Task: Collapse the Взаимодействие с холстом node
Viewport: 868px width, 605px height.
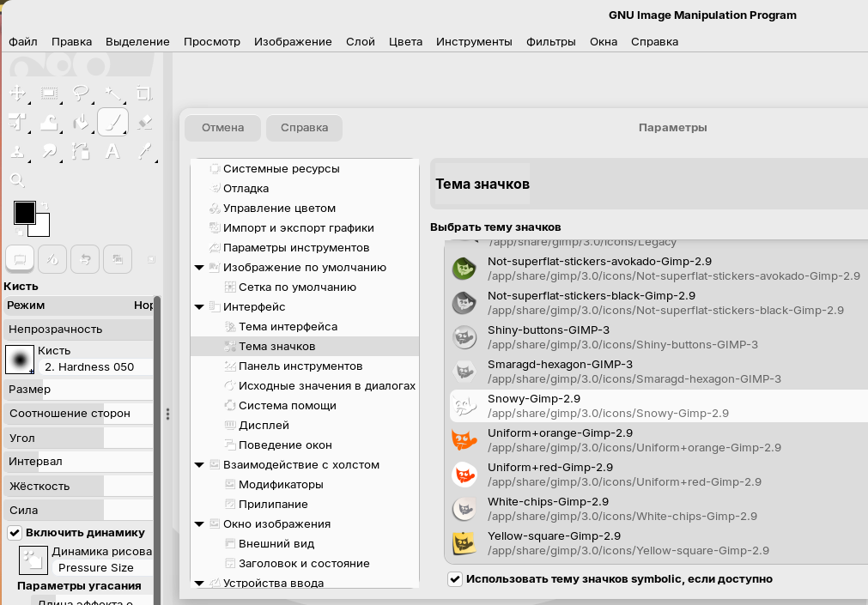Action: (x=199, y=465)
